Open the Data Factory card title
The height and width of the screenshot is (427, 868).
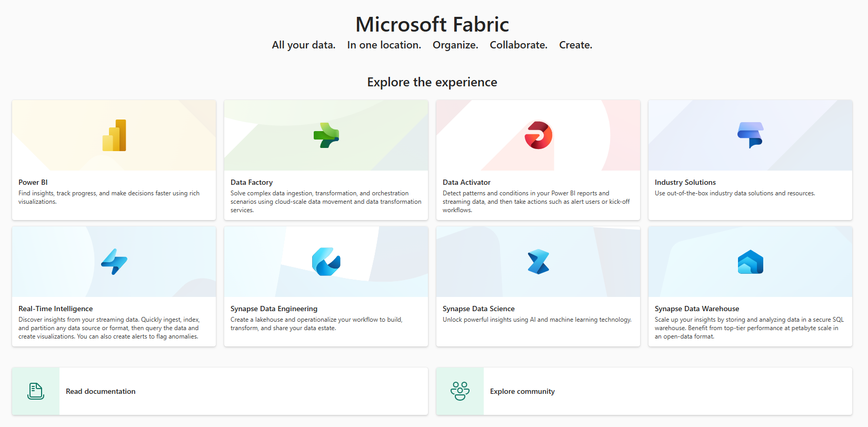(252, 182)
